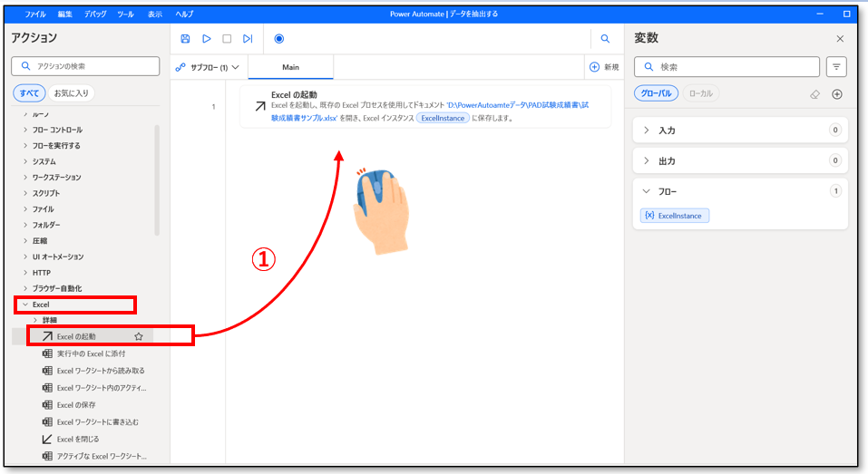Click the 新規 subflow button
This screenshot has width=868, height=474.
coord(604,67)
